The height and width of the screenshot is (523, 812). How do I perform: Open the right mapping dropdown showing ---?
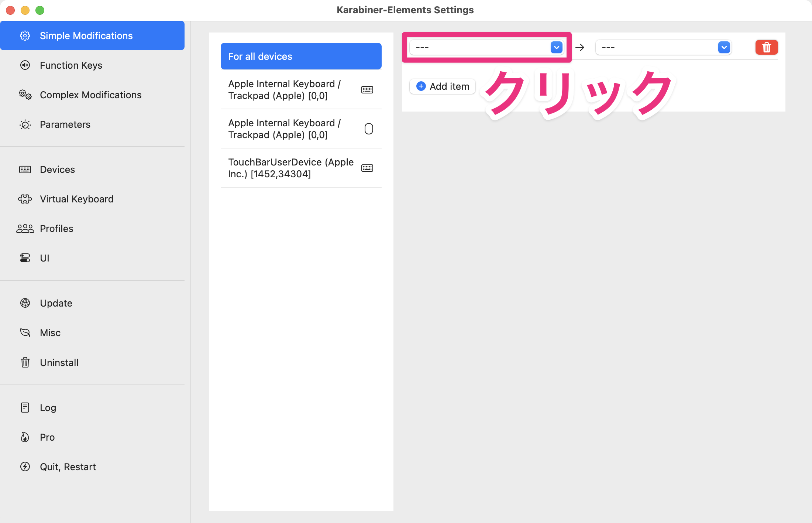click(x=657, y=47)
